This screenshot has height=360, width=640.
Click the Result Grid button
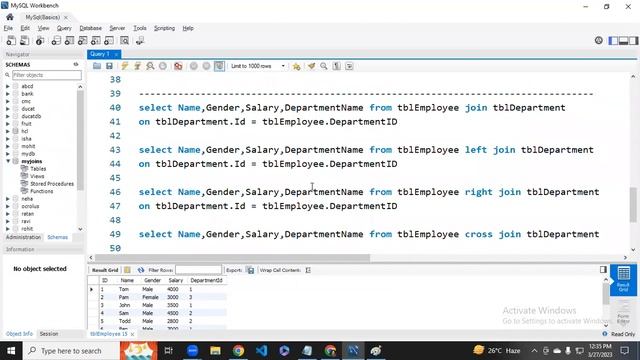click(x=105, y=270)
